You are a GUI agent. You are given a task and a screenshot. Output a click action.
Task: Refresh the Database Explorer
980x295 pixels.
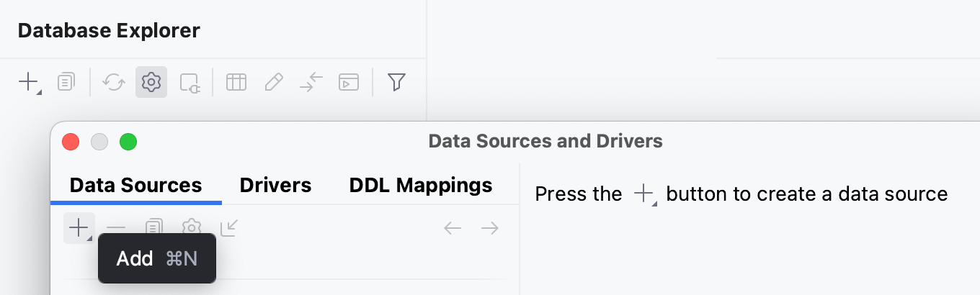(x=113, y=83)
